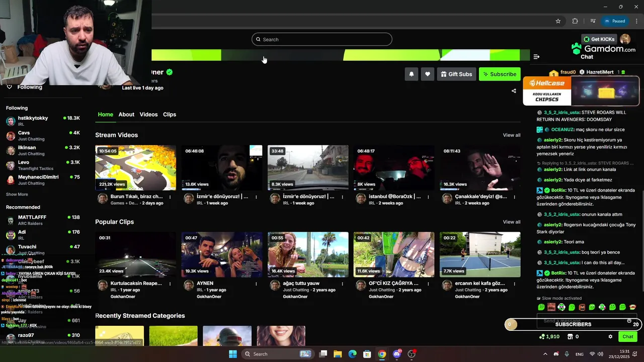
Task: Open options menu for 06:46:08 İzmir video
Action: click(256, 197)
